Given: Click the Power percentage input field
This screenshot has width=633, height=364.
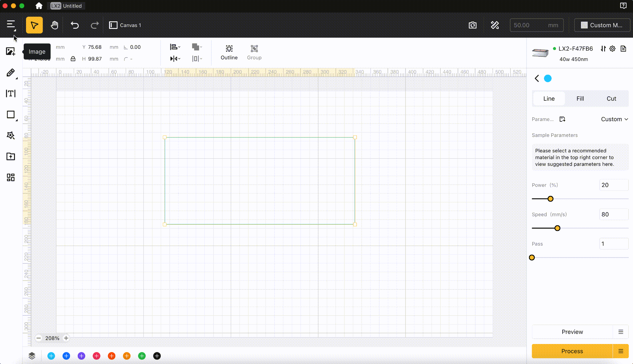Looking at the screenshot, I should click(614, 185).
